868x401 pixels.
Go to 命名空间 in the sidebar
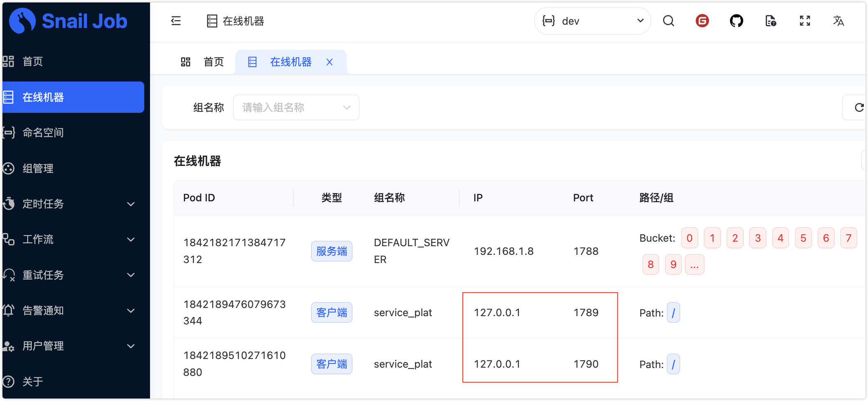click(x=43, y=133)
